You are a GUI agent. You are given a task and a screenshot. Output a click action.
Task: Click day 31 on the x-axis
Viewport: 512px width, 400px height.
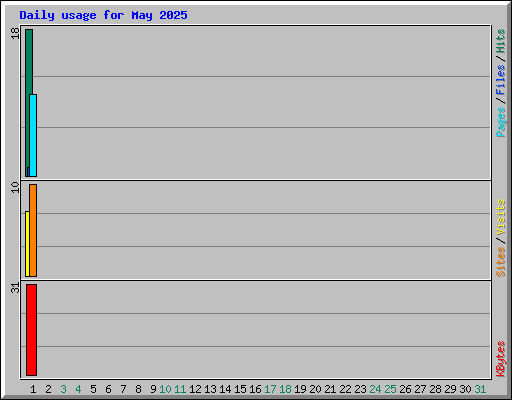480,389
